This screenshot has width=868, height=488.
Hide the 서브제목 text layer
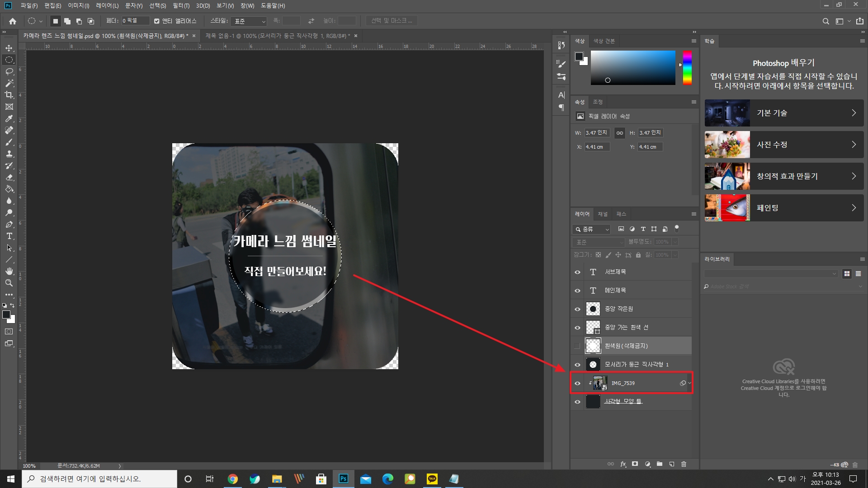577,272
